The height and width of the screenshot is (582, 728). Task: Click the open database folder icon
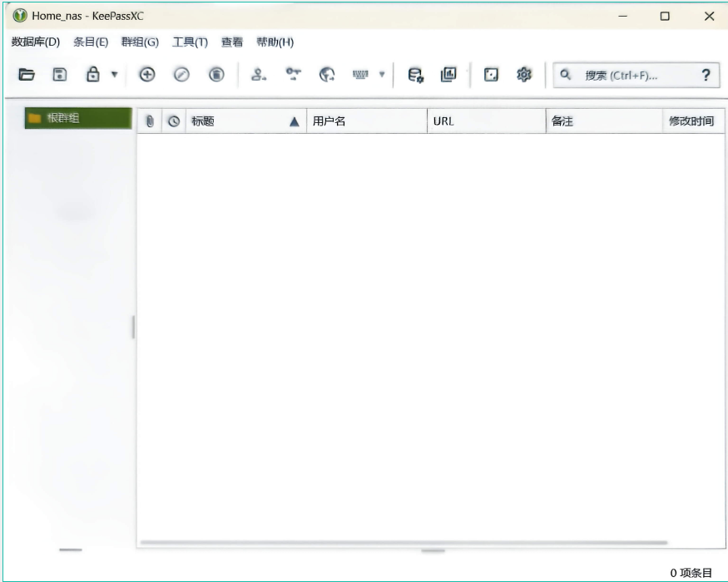click(x=27, y=75)
